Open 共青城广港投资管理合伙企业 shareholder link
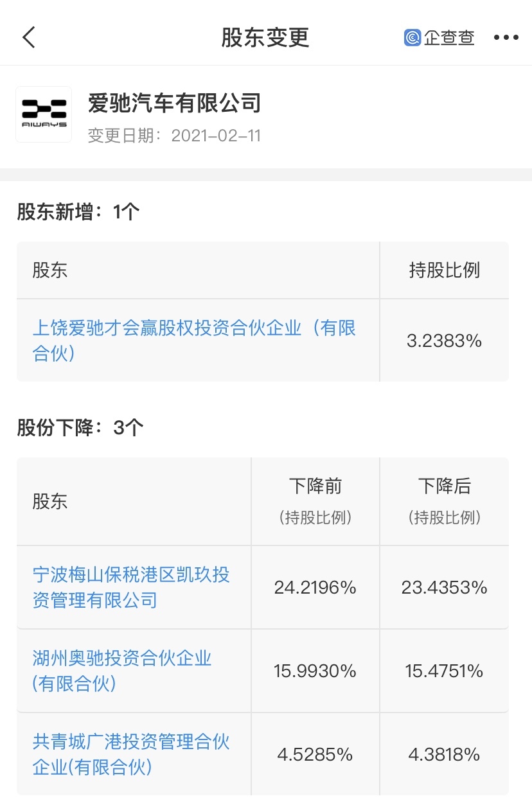The image size is (532, 805). (131, 754)
